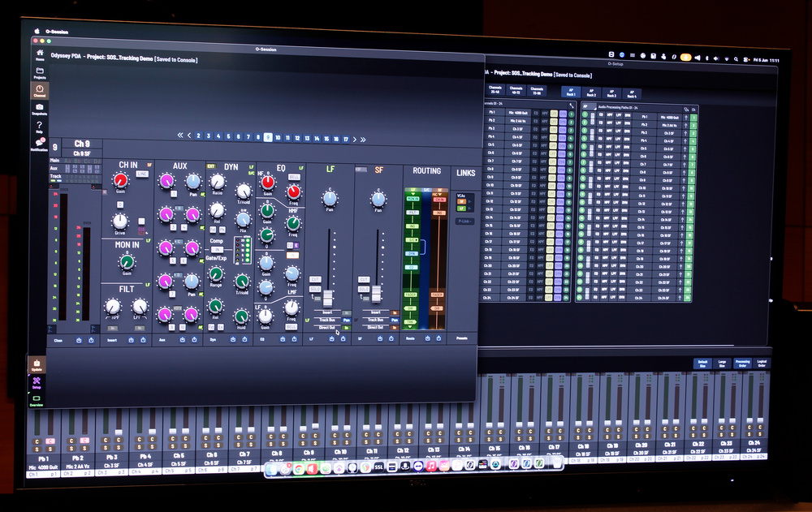This screenshot has height=512, width=812.
Task: Click the first preset icon beside Dyn
Action: (233, 339)
